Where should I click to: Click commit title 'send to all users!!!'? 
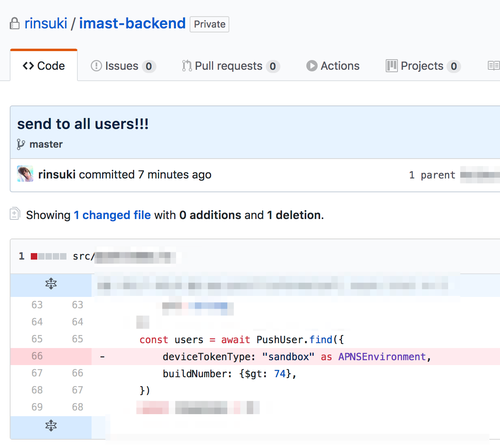(83, 124)
